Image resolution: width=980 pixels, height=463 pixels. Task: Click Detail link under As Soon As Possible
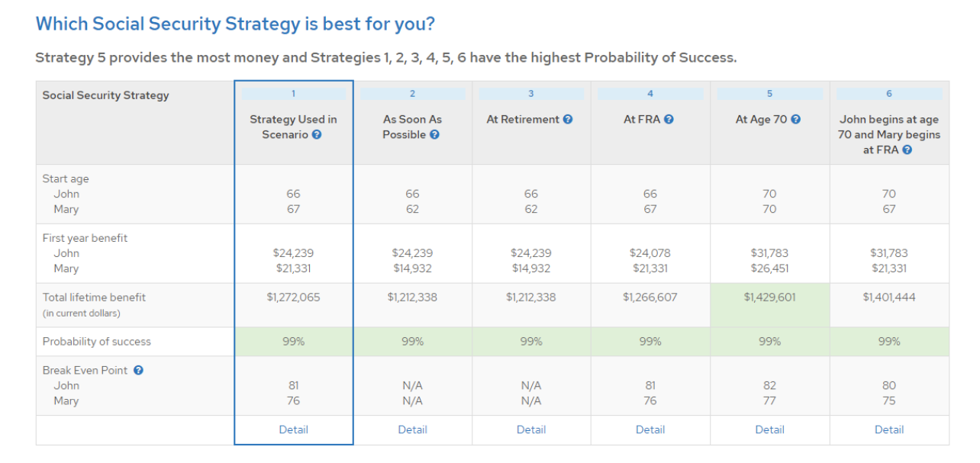412,429
